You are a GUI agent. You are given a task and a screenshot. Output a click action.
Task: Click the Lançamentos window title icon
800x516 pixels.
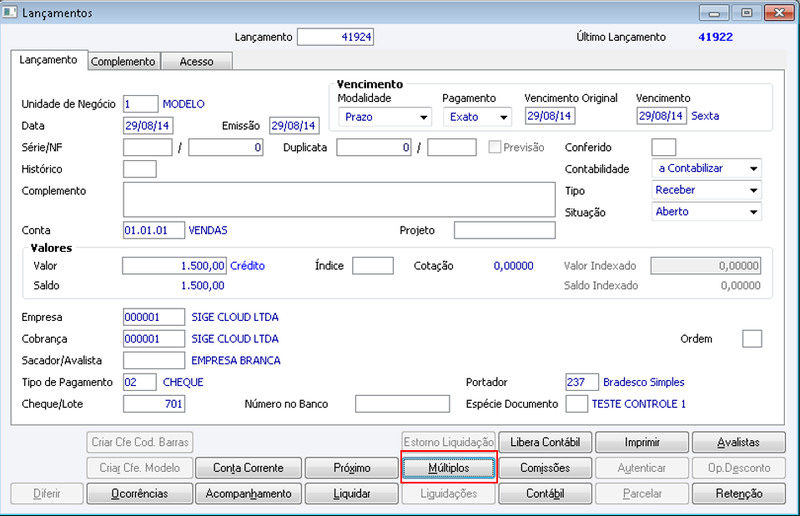[9, 11]
